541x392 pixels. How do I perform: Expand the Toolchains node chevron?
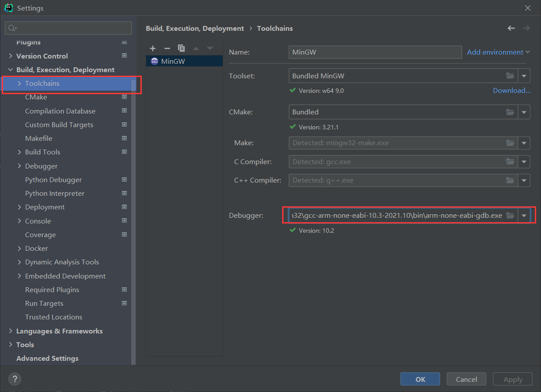(19, 83)
